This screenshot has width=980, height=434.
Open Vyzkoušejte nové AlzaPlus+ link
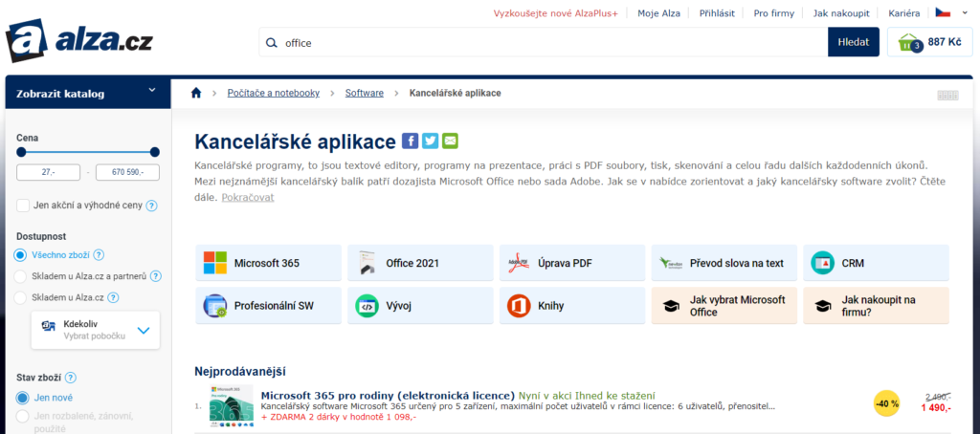pyautogui.click(x=556, y=13)
